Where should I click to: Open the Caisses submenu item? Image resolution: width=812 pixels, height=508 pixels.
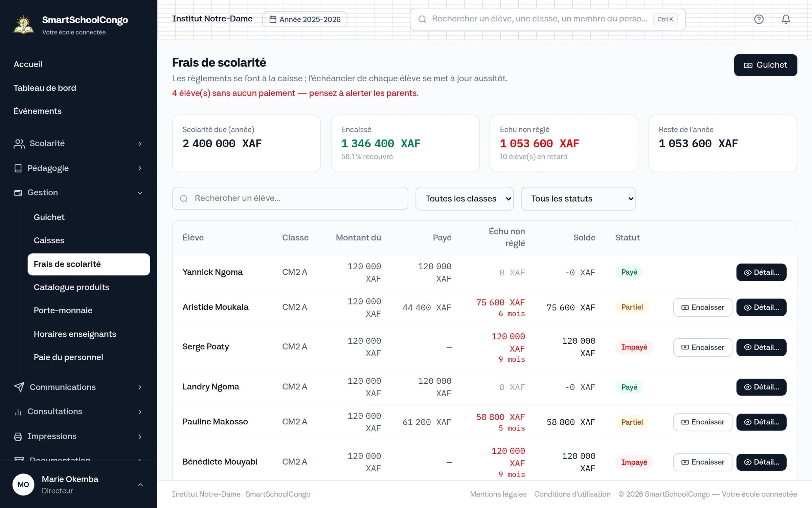pyautogui.click(x=49, y=240)
